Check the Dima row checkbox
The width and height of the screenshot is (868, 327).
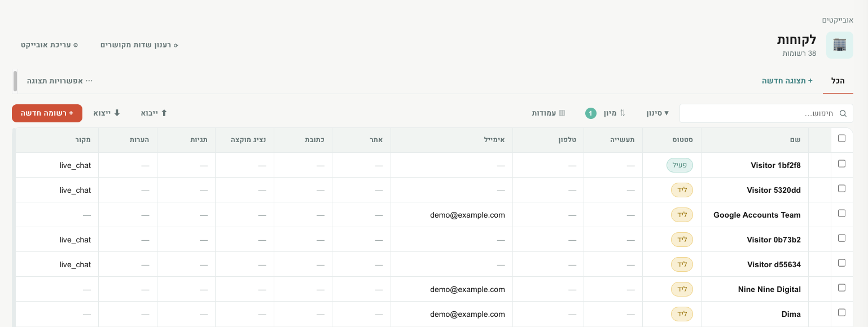tap(842, 313)
